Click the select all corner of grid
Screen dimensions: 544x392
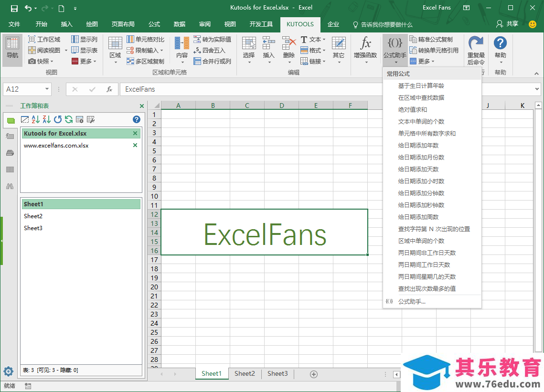[154, 105]
